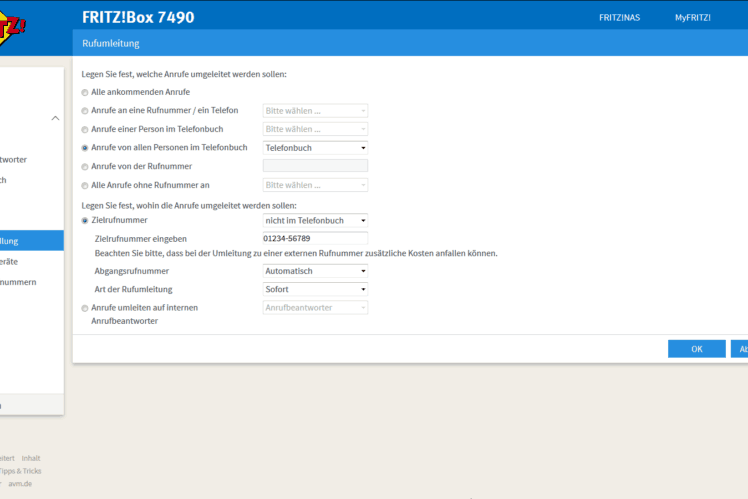The width and height of the screenshot is (748, 499).
Task: Choose 'Anrufe umleiten auf internen Anrufbeantworter' radio
Action: [85, 308]
